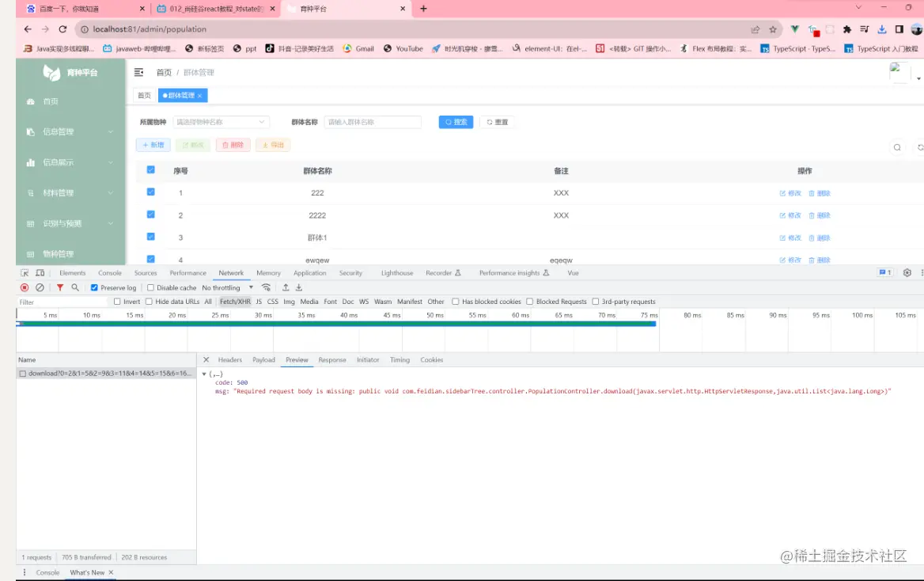924x581 pixels.
Task: Activate the inspect element picker icon
Action: pyautogui.click(x=25, y=272)
